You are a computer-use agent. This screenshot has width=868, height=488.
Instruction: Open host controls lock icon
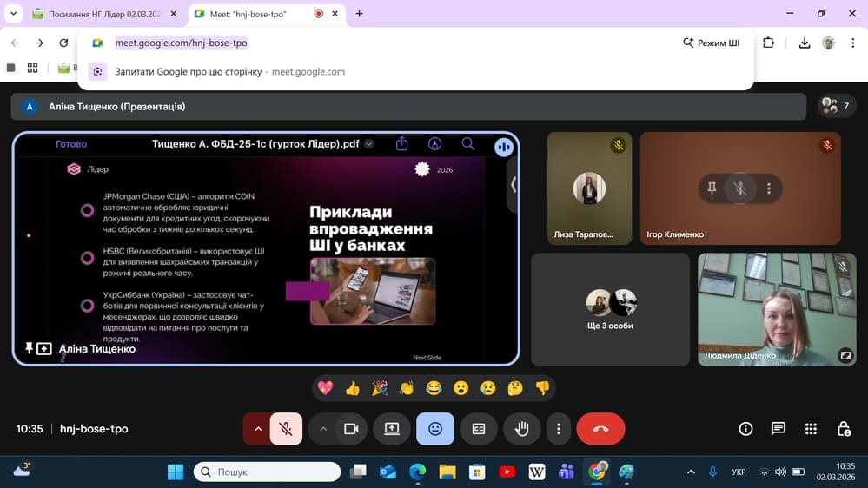[843, 429]
